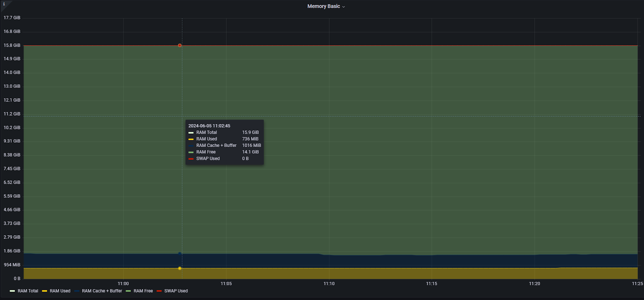Click the panel info icon in top-left corner

(x=4, y=4)
